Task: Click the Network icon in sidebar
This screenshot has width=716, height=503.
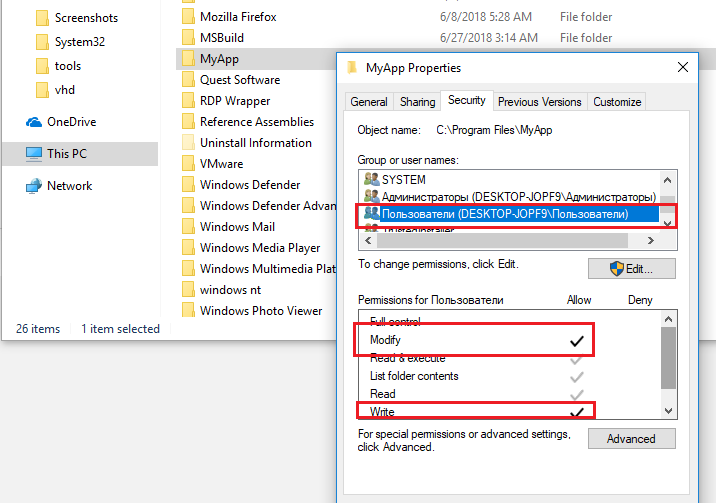Action: (x=34, y=186)
